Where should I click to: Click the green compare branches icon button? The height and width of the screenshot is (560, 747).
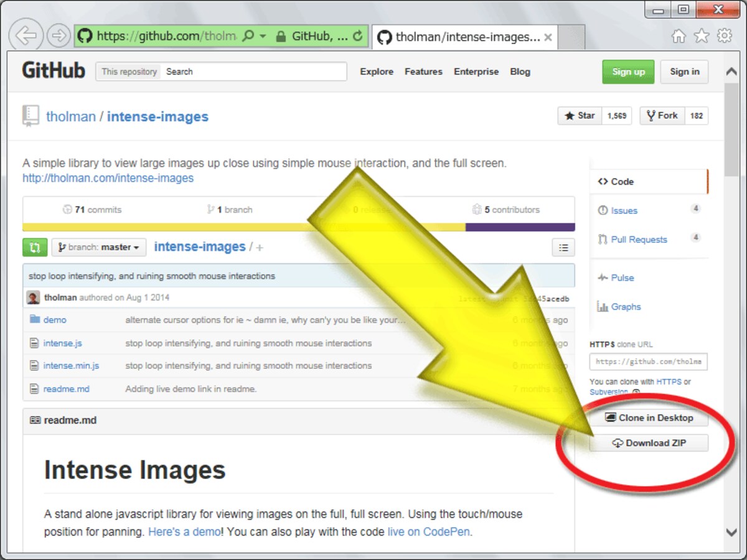[x=35, y=247]
